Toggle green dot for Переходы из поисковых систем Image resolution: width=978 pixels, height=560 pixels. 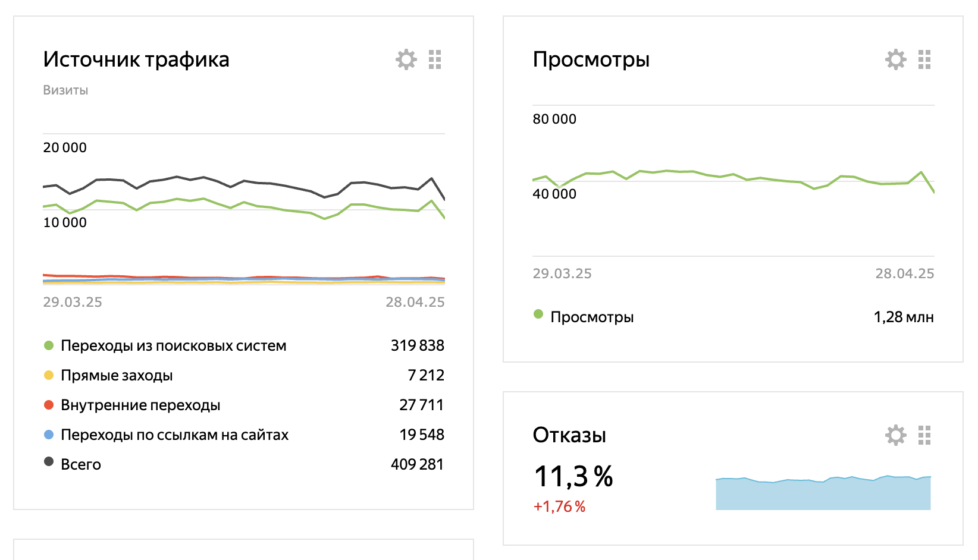pos(49,345)
